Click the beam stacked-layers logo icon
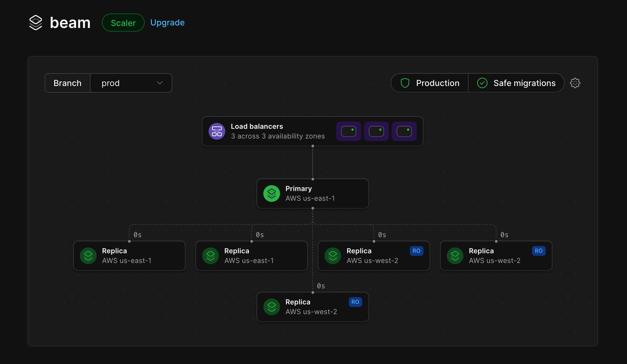 (35, 23)
